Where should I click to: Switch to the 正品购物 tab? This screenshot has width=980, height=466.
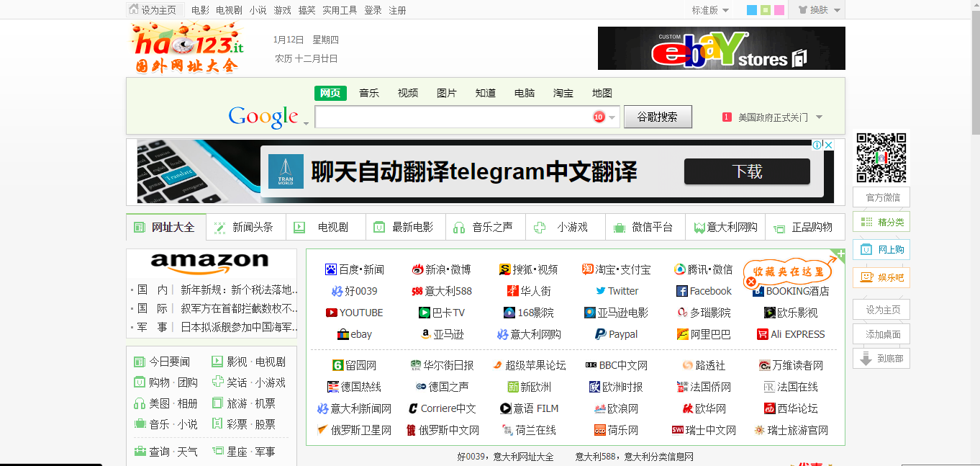click(805, 227)
